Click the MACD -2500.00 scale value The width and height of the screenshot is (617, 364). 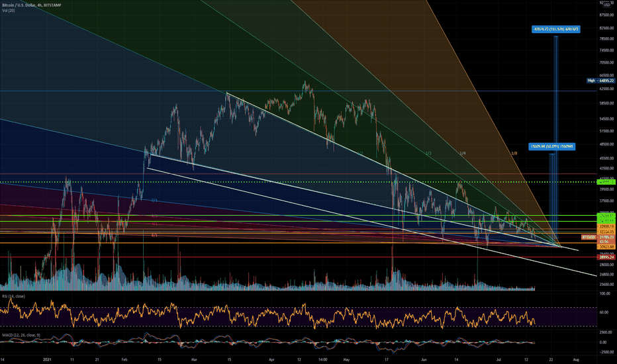[606, 352]
